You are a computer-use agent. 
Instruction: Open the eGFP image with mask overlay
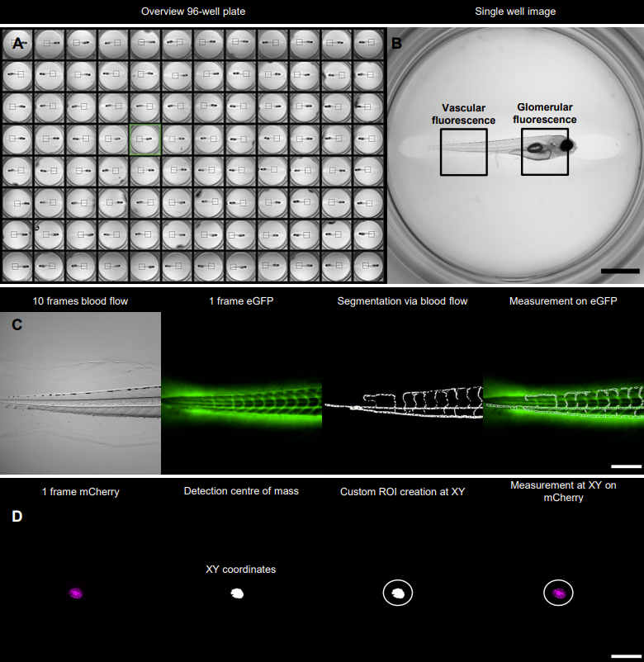click(563, 393)
